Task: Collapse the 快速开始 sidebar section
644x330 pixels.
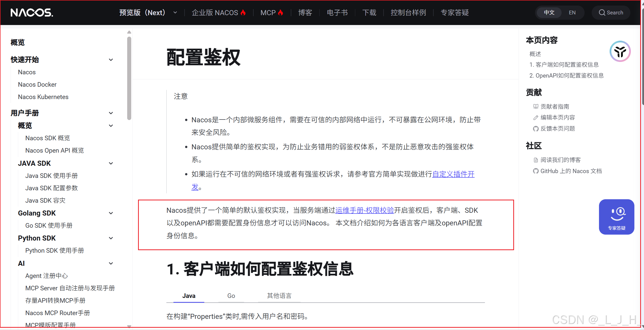Action: pos(111,60)
